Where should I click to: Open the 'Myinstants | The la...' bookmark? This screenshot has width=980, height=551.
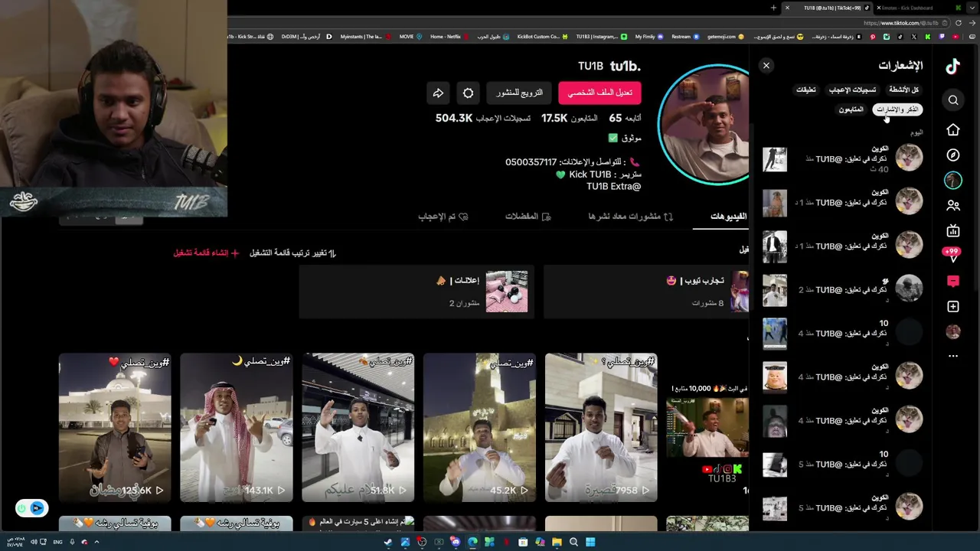point(365,37)
